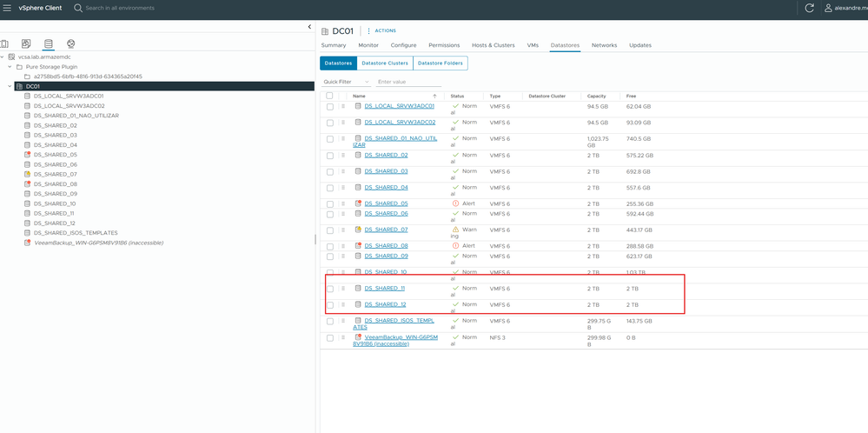Click drag handle icon on DS_SHARED_11 row
868x433 pixels.
342,288
